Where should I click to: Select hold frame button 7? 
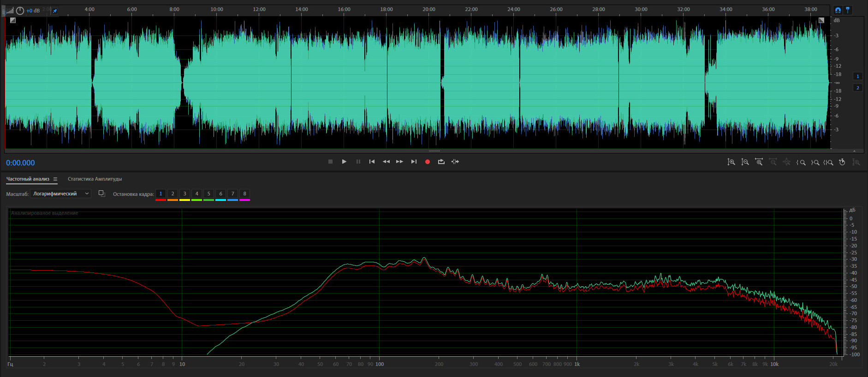point(232,194)
